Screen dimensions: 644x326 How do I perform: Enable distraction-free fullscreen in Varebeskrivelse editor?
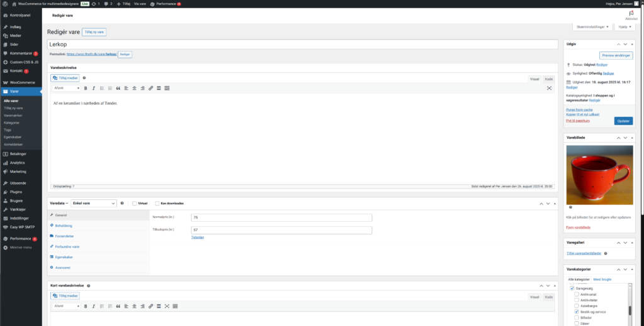(549, 88)
